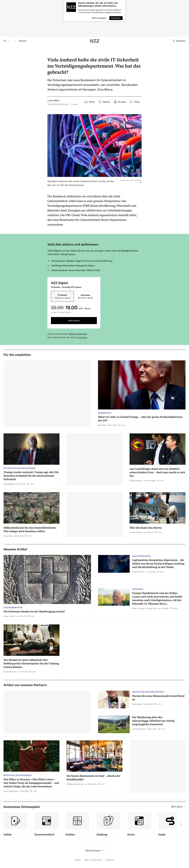Open Trumps zweite Amtszeit article
The width and height of the screenshot is (189, 868).
tap(31, 475)
